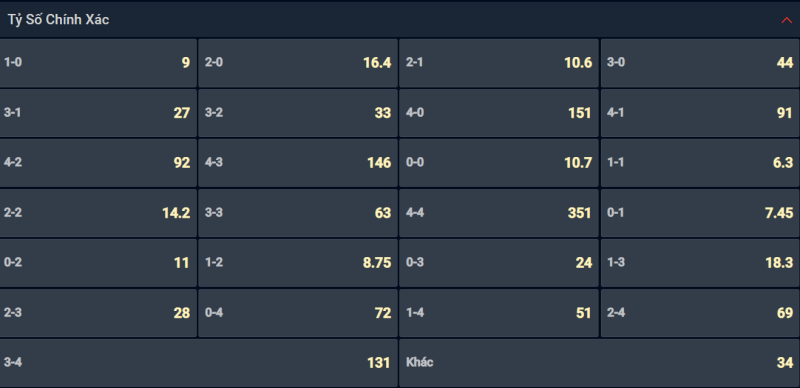
Task: Choose the Khác option at 34
Action: (x=599, y=363)
